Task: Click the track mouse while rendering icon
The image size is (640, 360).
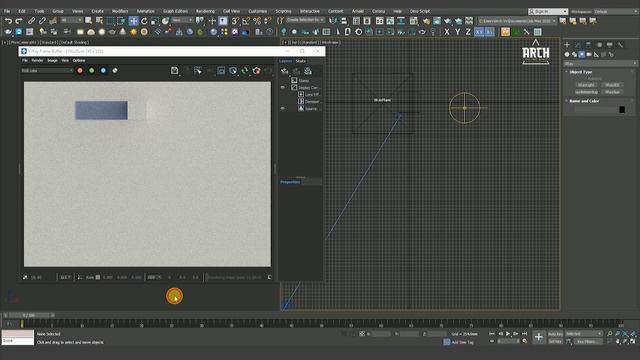Action: click(x=198, y=71)
